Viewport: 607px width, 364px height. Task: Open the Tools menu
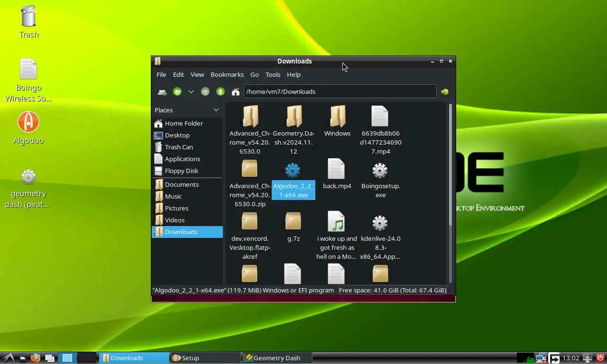click(x=273, y=74)
